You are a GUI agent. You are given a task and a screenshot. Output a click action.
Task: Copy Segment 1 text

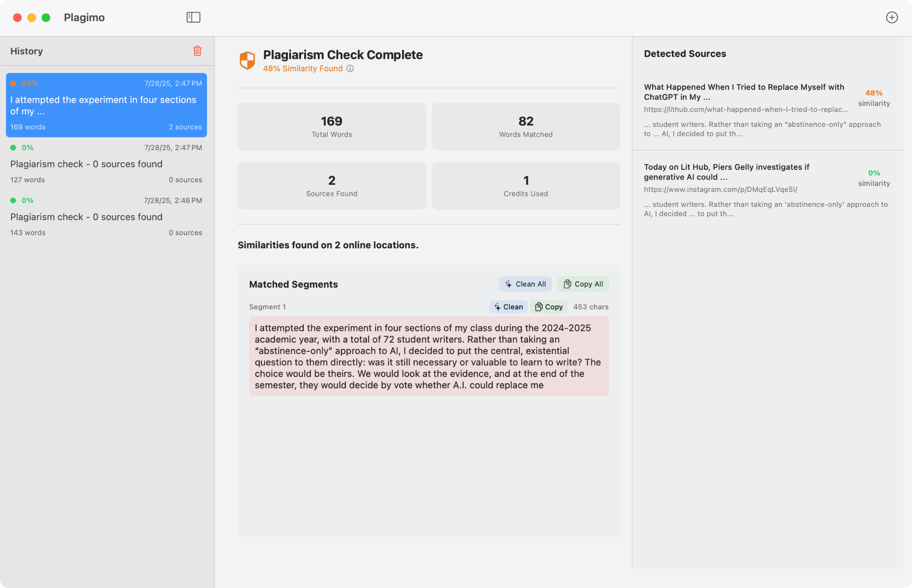549,307
